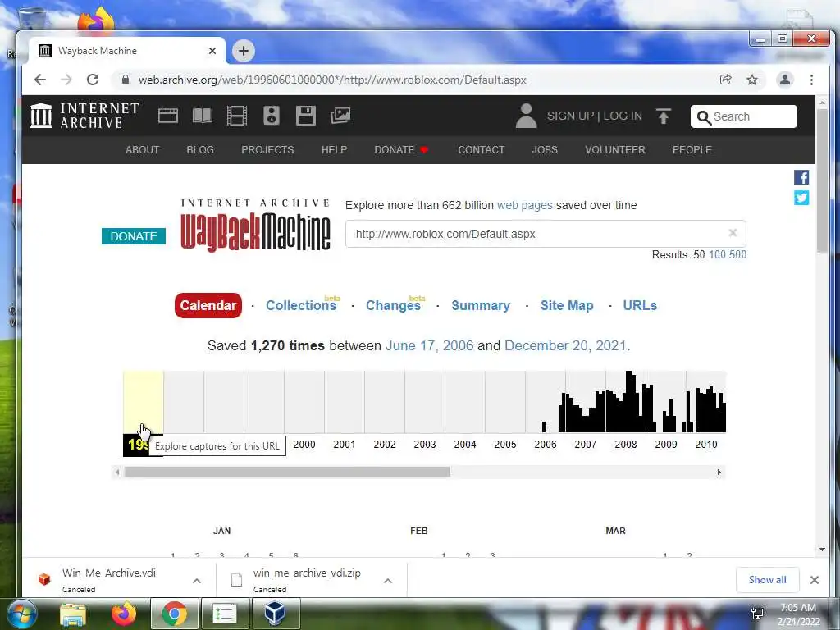Open the Video (film strip) icon

[x=237, y=116]
